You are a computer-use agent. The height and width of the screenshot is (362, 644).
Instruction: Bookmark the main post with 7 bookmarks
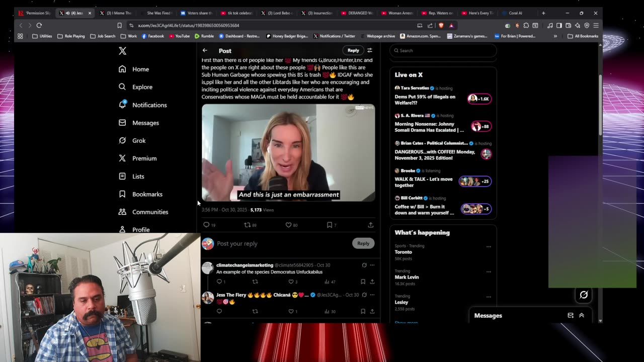coord(332,225)
